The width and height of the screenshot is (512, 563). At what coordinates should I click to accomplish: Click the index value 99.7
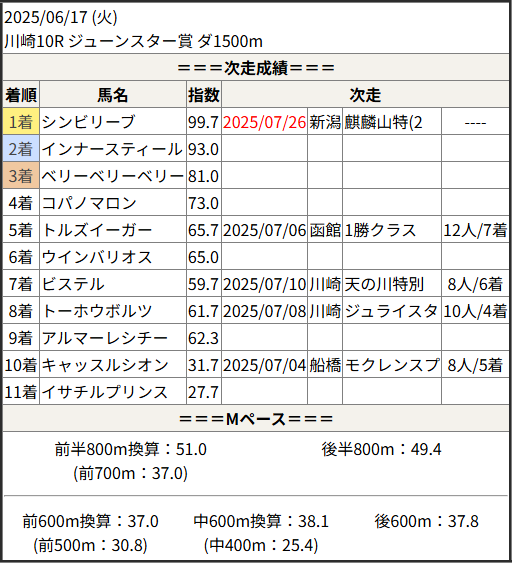pos(203,122)
